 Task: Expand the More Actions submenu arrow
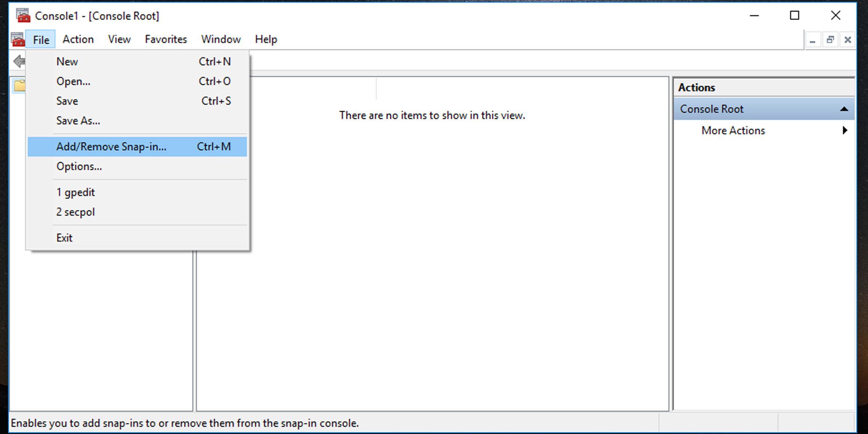coord(845,130)
